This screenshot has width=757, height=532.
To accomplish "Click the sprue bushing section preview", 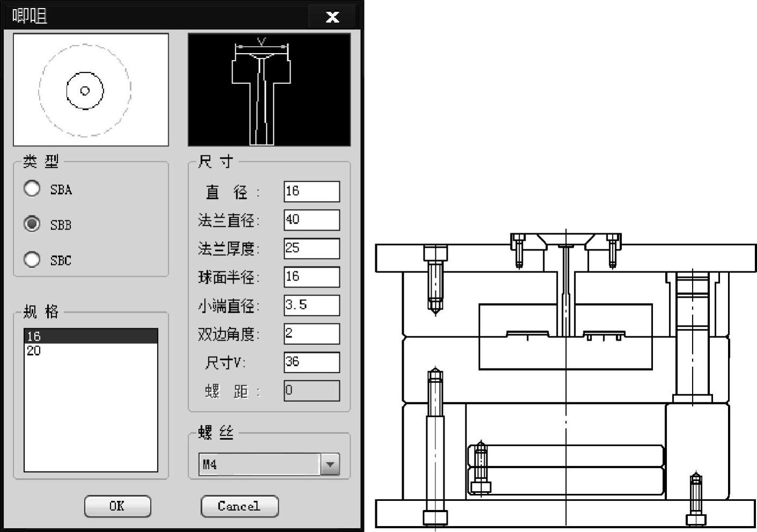I will [x=269, y=90].
